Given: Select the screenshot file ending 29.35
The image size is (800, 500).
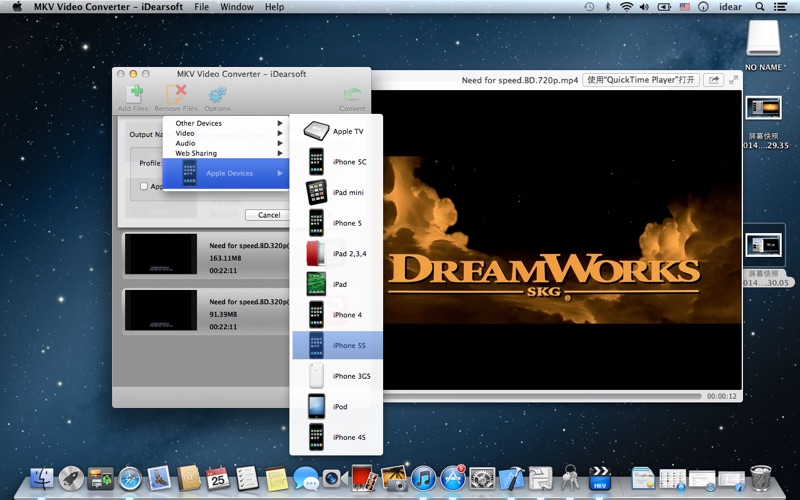Looking at the screenshot, I should (763, 122).
